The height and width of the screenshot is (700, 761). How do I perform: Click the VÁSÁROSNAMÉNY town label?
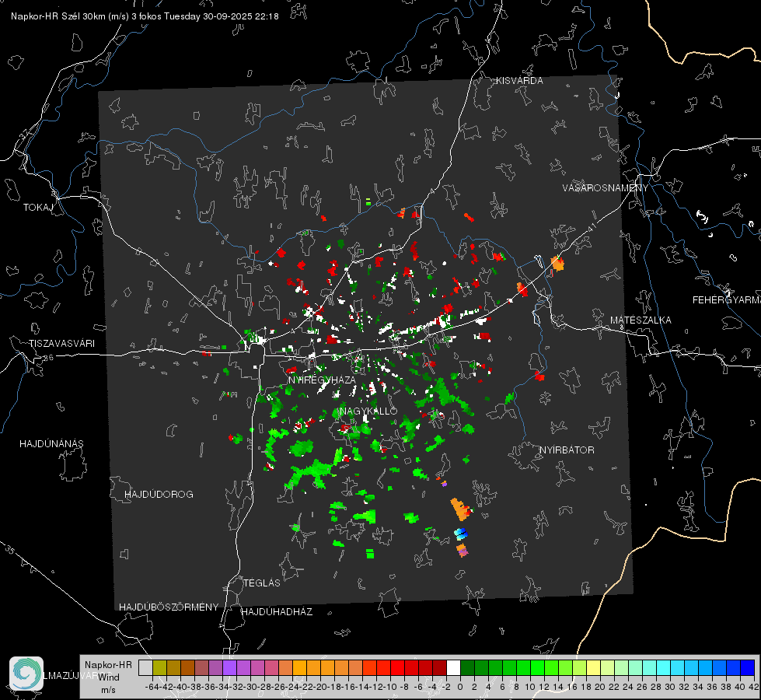tap(606, 188)
